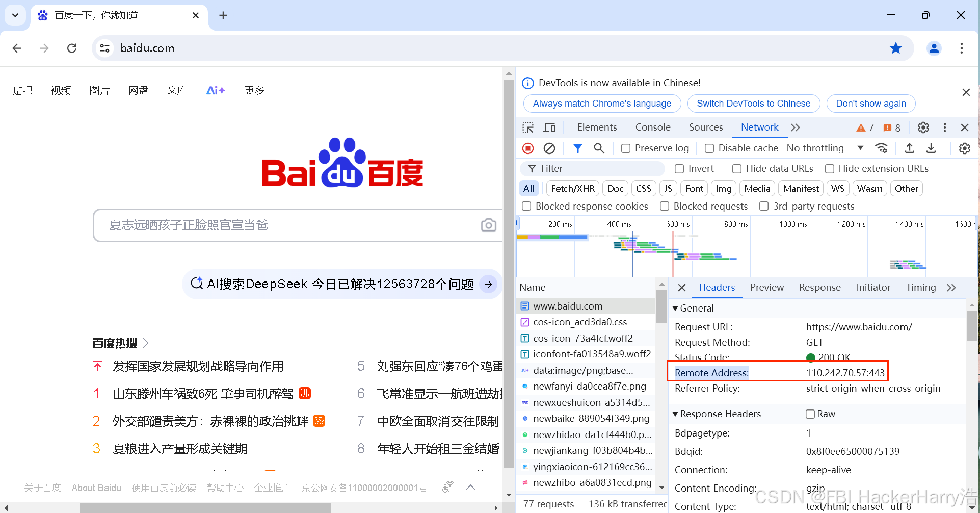Check Hide data URLs
The image size is (980, 513).
coord(737,169)
